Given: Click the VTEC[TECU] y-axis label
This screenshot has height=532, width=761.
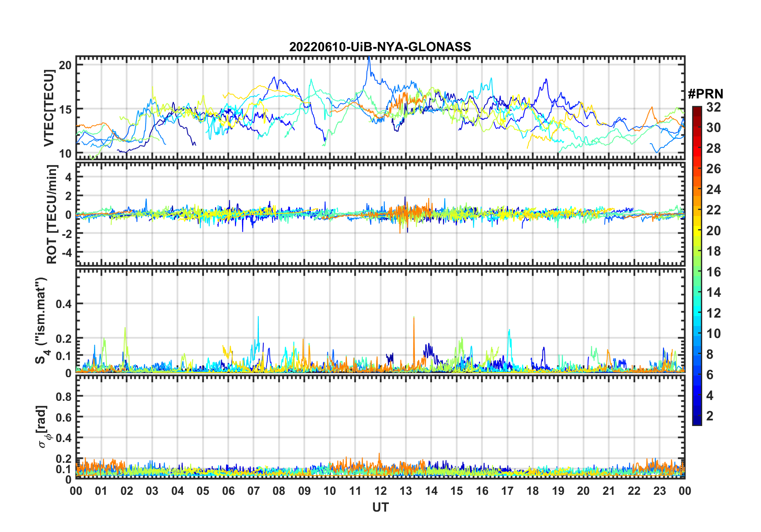Looking at the screenshot, I should click(49, 108).
